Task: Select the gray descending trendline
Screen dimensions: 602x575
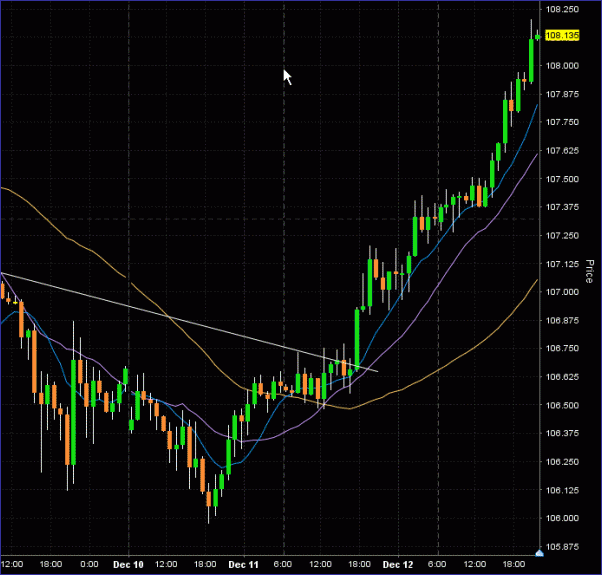Action: [189, 322]
